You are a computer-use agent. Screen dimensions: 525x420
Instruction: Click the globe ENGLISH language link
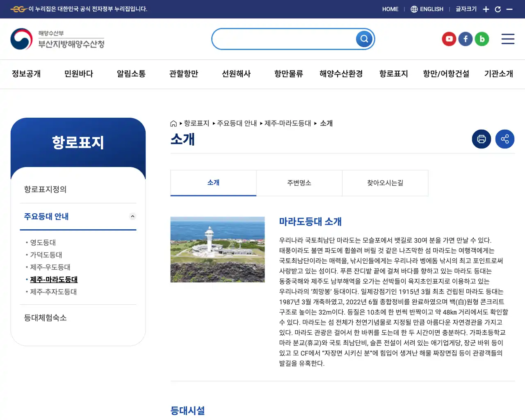pos(427,9)
